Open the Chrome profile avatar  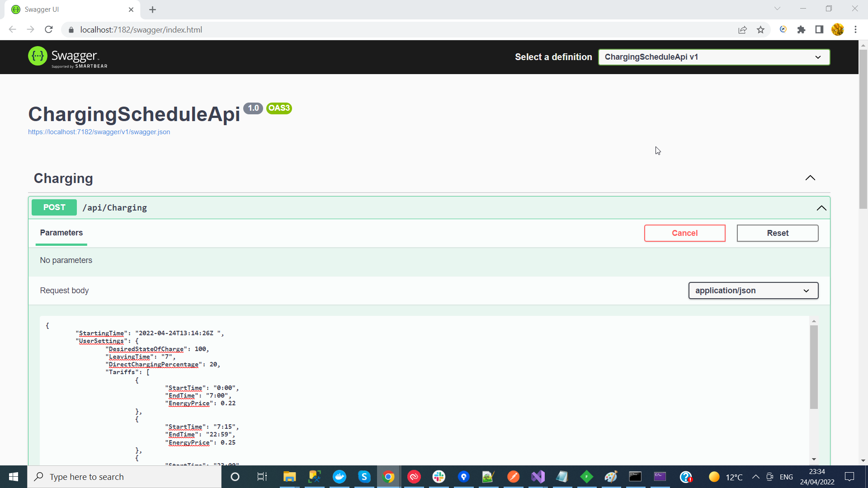click(x=837, y=30)
